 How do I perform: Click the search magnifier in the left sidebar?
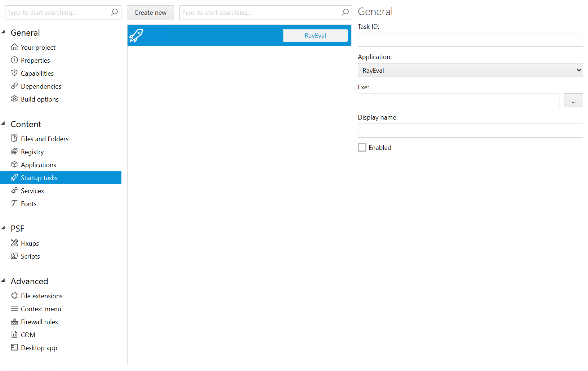pos(114,12)
